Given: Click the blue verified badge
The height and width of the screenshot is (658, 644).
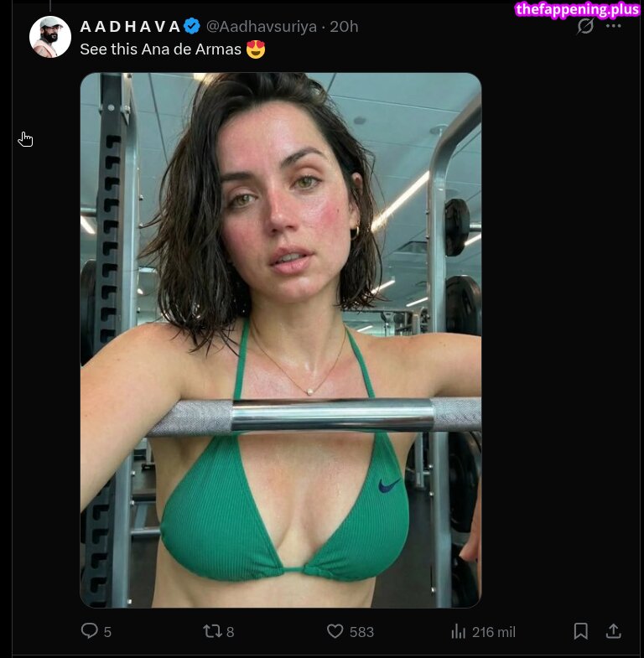Looking at the screenshot, I should tap(192, 27).
